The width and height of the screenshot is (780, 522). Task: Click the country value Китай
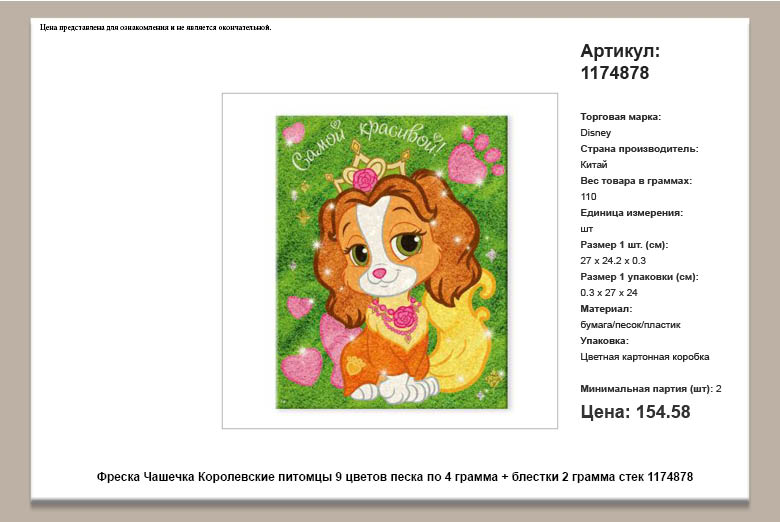tap(593, 165)
